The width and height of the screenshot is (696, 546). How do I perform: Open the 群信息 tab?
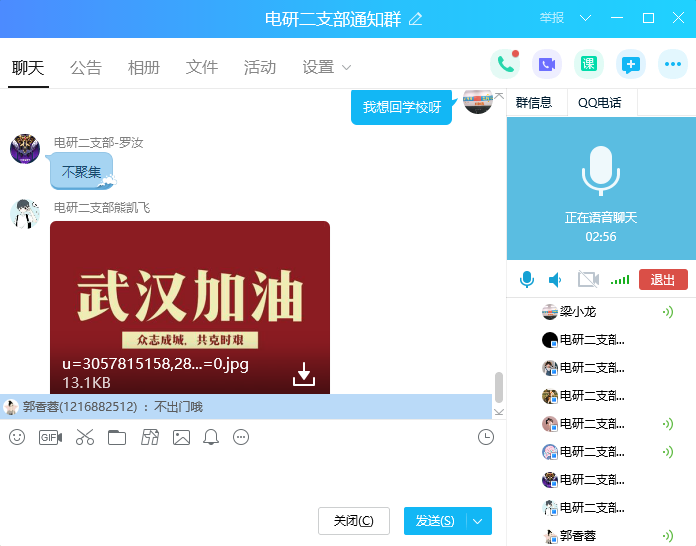[x=534, y=102]
